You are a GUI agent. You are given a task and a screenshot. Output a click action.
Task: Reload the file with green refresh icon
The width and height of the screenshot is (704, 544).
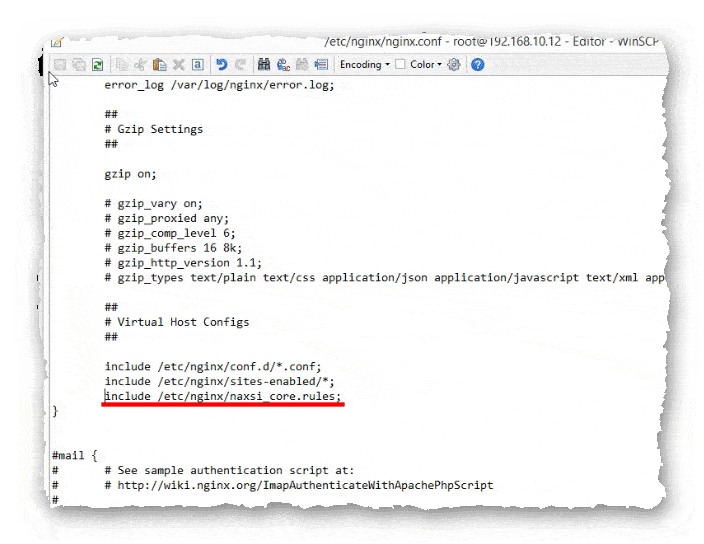97,65
